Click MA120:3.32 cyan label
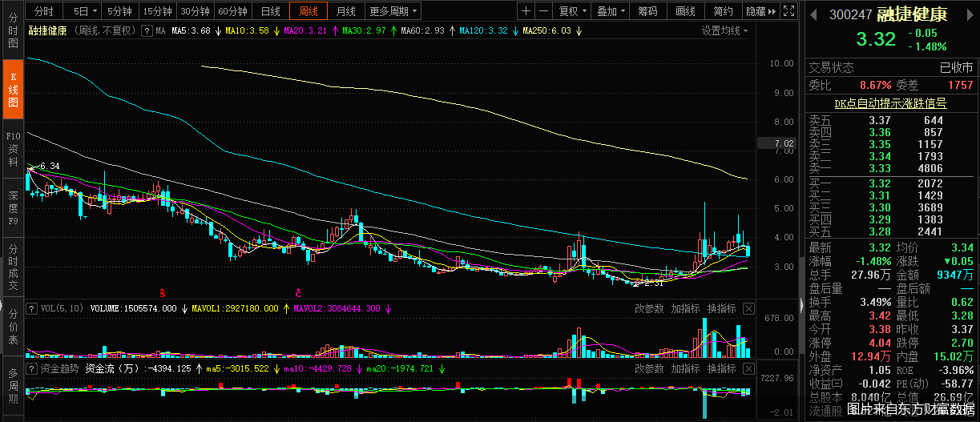The image size is (980, 422). [483, 30]
